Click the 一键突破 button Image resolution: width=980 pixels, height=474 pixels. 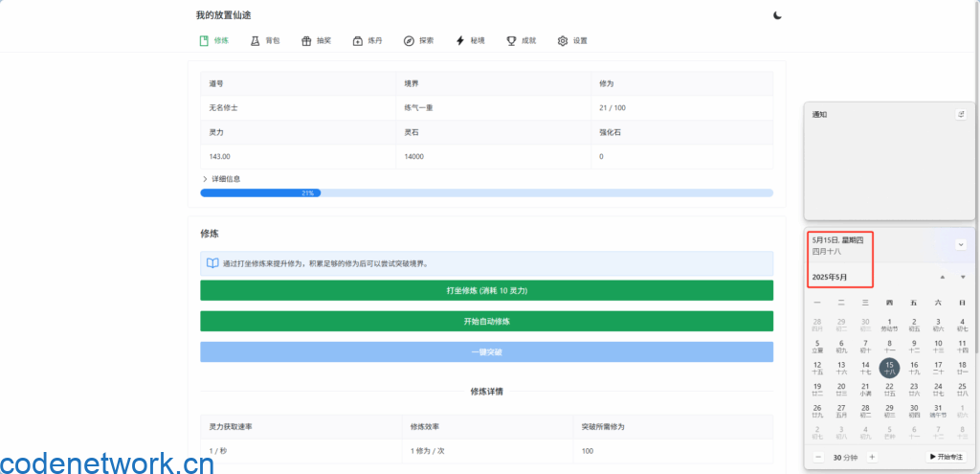pyautogui.click(x=486, y=352)
